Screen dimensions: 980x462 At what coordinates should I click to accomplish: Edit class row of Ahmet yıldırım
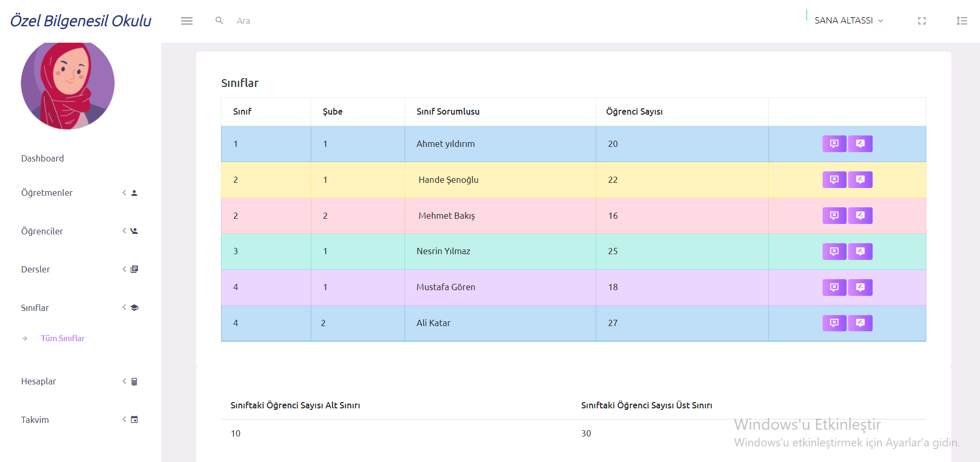tap(860, 144)
